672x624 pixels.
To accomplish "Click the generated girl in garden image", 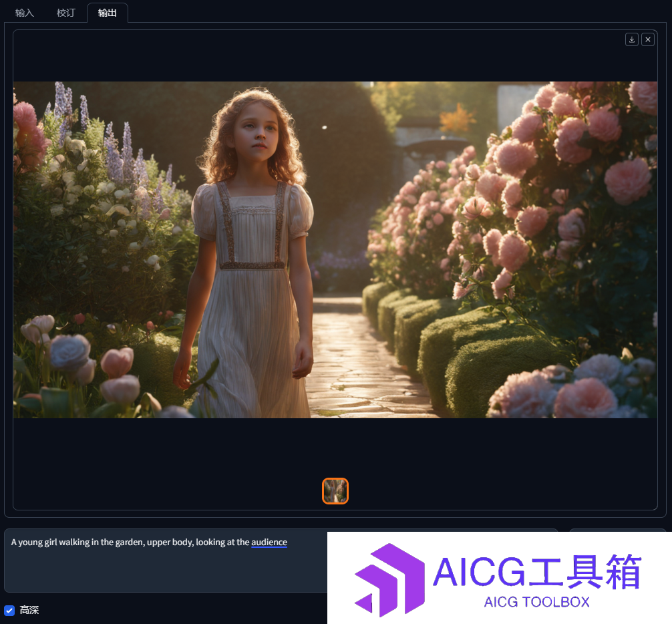I will (335, 249).
